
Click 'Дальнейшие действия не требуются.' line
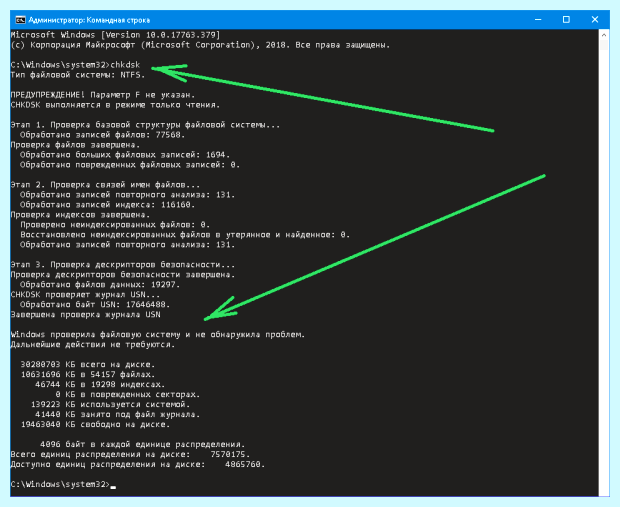click(x=93, y=344)
